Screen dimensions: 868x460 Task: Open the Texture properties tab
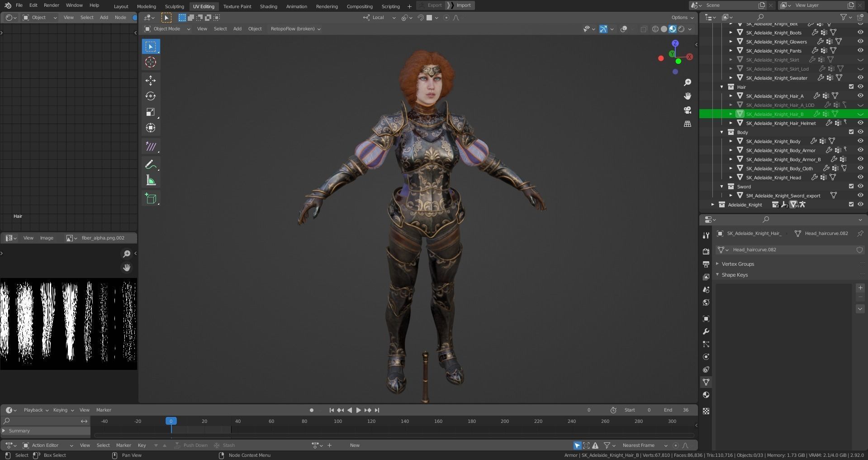click(x=706, y=411)
